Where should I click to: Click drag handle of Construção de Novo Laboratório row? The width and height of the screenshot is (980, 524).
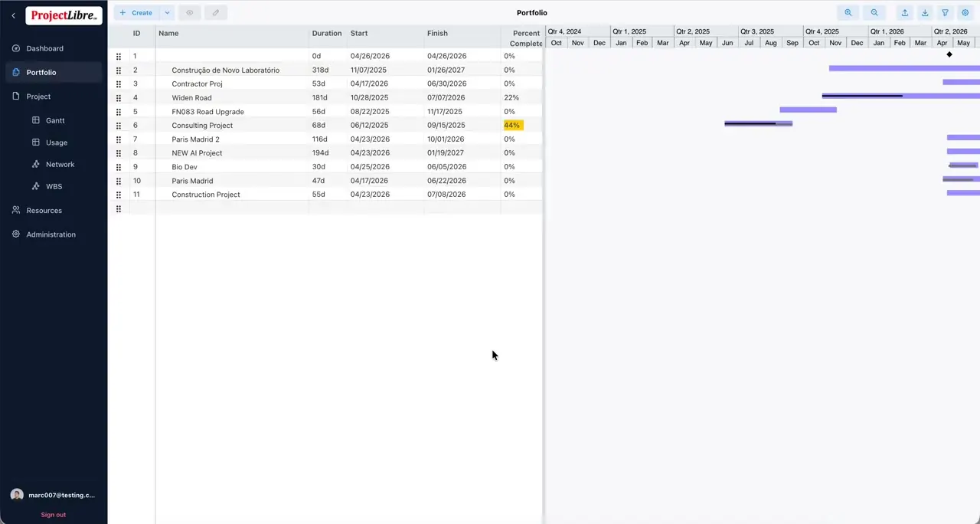[119, 70]
